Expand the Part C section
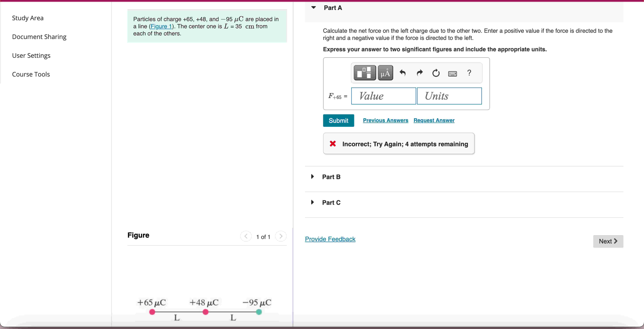This screenshot has width=644, height=329. click(x=312, y=202)
